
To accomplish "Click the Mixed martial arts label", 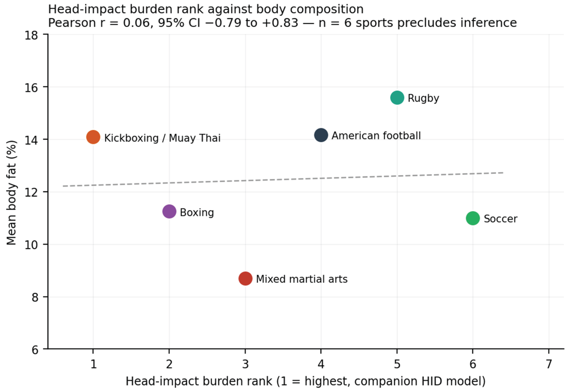I will point(301,279).
